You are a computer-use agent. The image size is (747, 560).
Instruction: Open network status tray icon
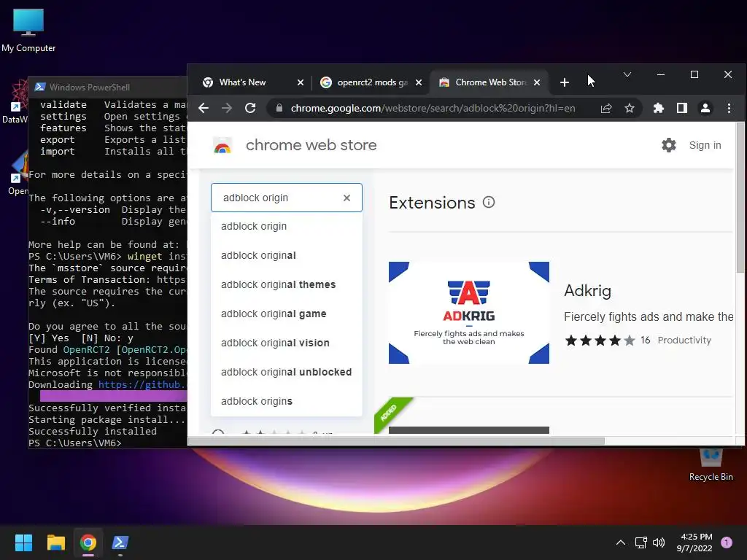[x=640, y=542]
